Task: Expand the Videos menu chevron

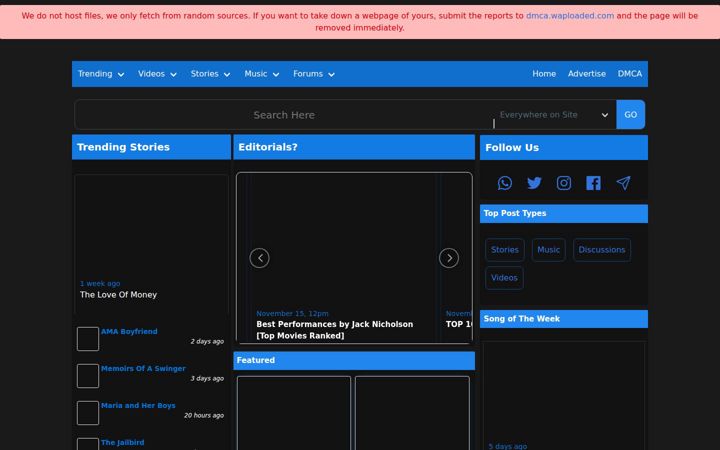Action: pos(173,74)
